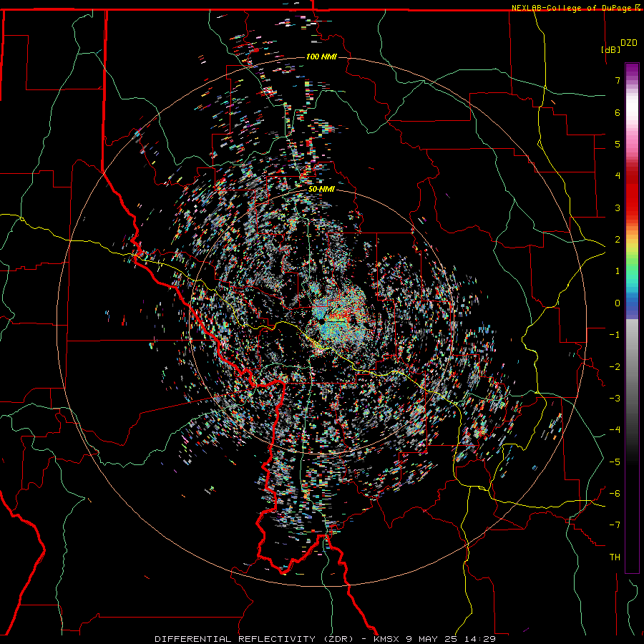Click the DZD legend title

pos(629,43)
